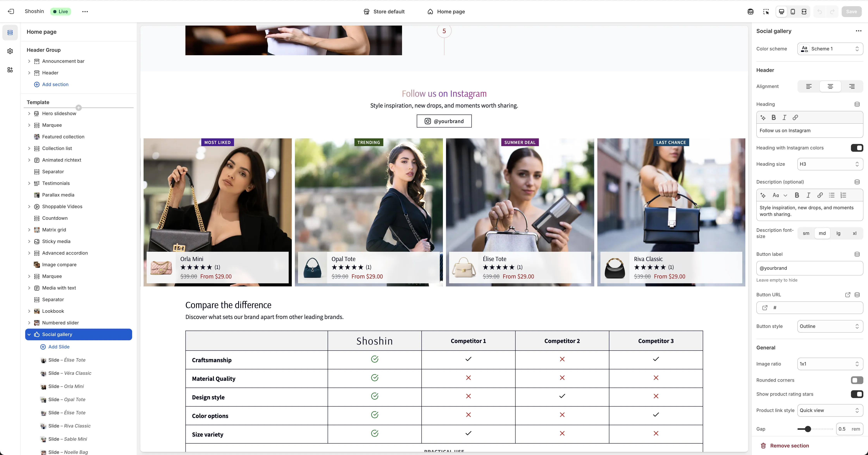
Task: Click the mobile preview icon
Action: click(792, 11)
